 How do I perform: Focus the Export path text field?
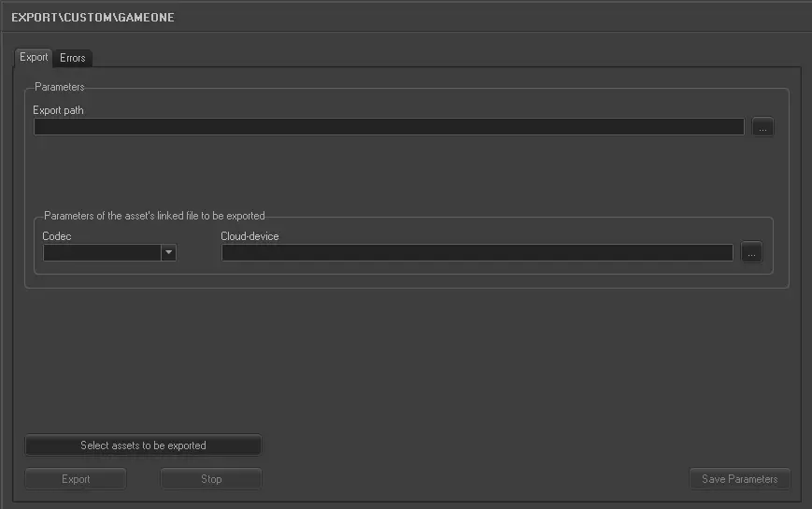[389, 127]
